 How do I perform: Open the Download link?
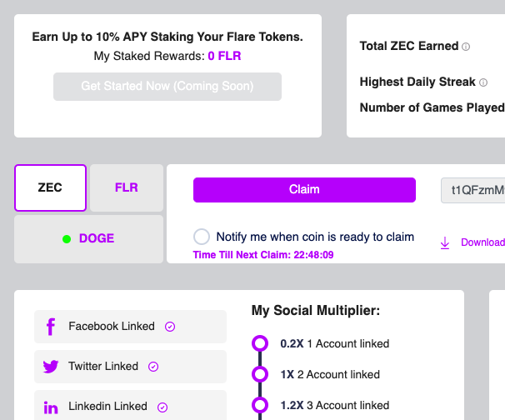point(482,242)
